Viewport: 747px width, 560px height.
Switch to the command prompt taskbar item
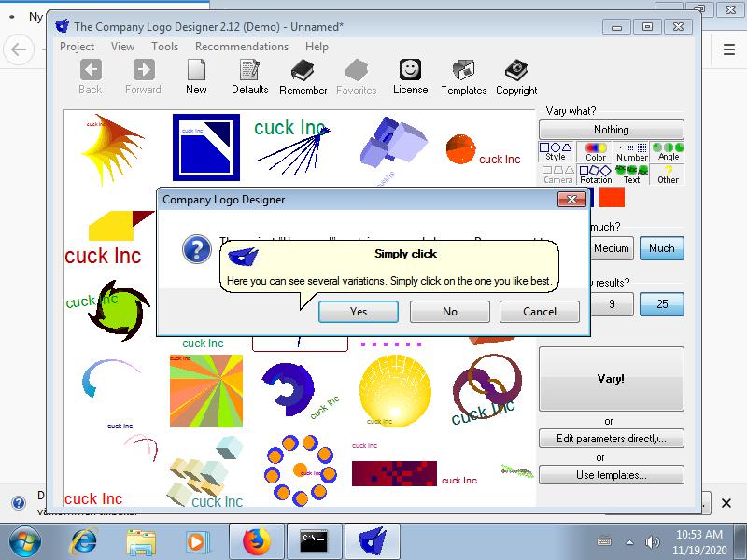pos(314,542)
